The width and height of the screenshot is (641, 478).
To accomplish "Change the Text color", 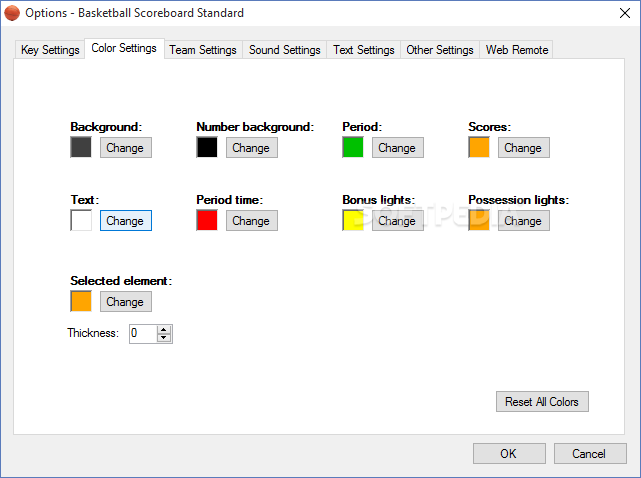I will [x=126, y=220].
